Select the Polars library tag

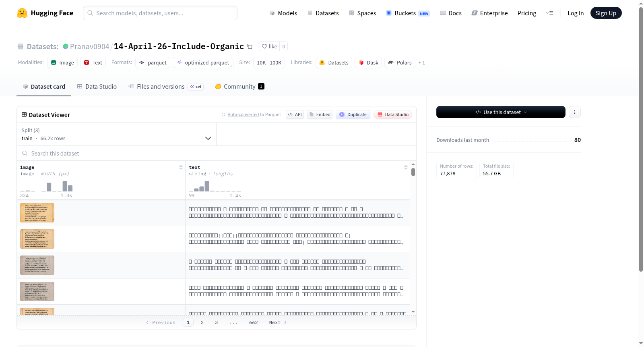400,62
